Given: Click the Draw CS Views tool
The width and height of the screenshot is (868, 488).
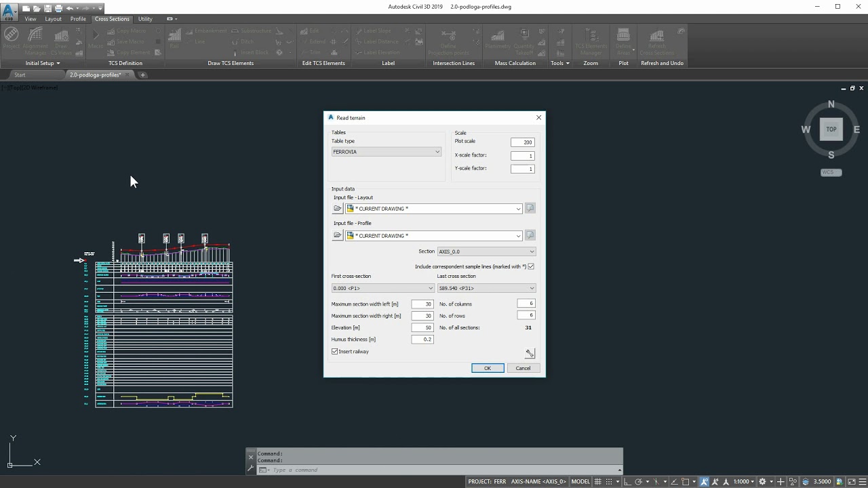Looking at the screenshot, I should pyautogui.click(x=61, y=41).
